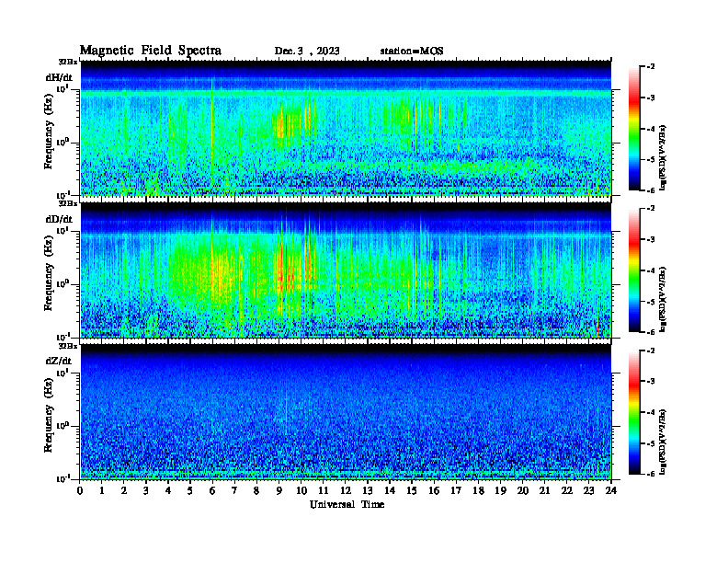Click hour "10" on the Universal Time axis
Screen dimensions: 728x563
click(301, 491)
